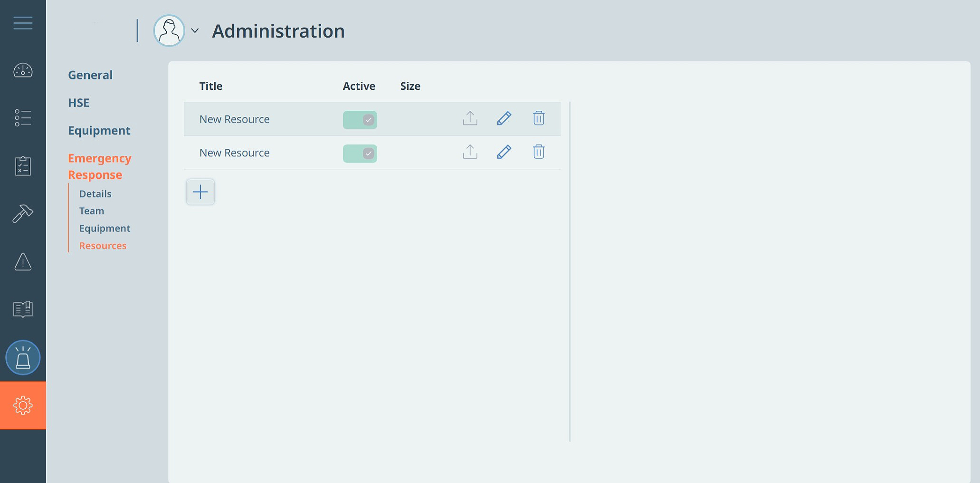
Task: Click the user profile avatar
Action: click(169, 30)
